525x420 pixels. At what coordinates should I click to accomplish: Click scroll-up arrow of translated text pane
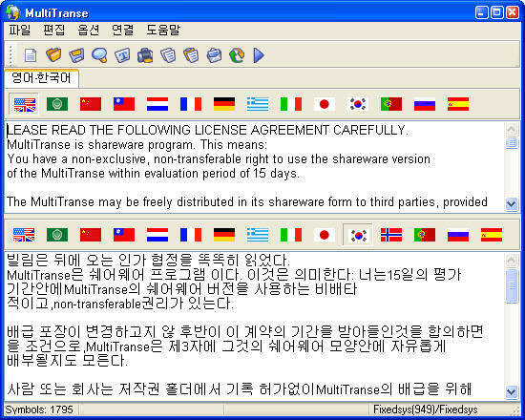[x=512, y=260]
